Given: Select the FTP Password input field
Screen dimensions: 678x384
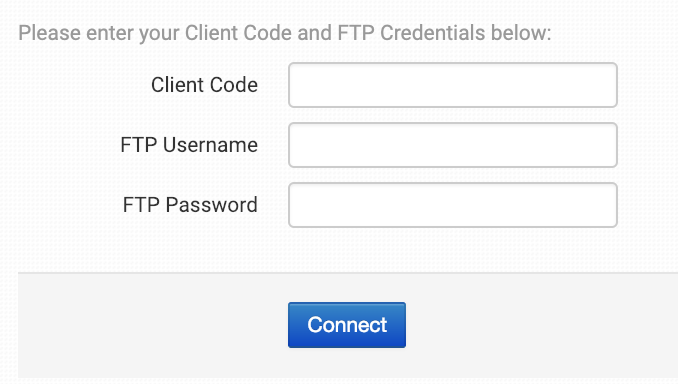Looking at the screenshot, I should click(x=453, y=205).
